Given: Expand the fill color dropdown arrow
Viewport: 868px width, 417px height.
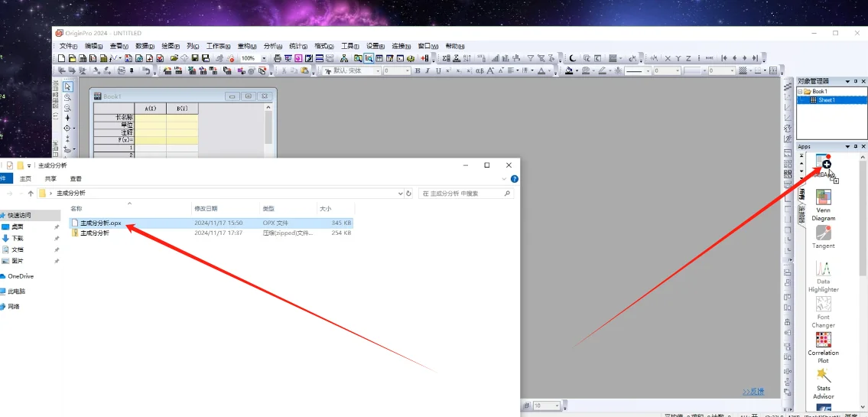Looking at the screenshot, I should (577, 71).
